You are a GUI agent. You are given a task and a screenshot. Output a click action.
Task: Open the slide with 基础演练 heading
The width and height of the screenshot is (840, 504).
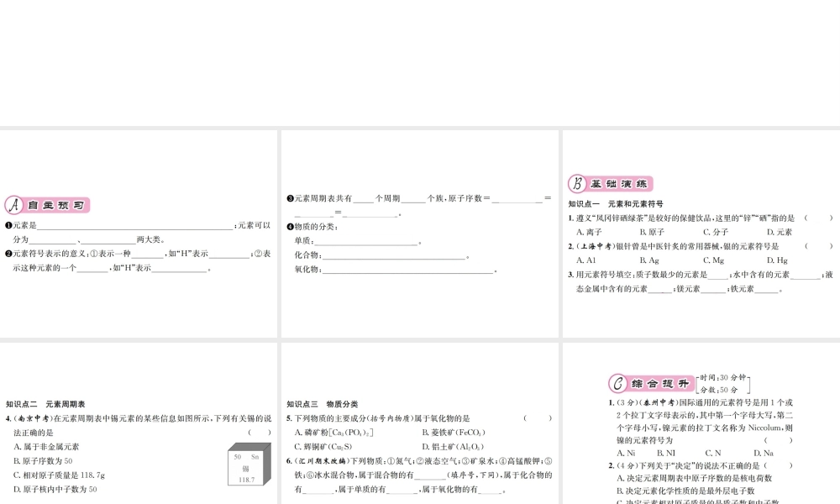tap(701, 234)
